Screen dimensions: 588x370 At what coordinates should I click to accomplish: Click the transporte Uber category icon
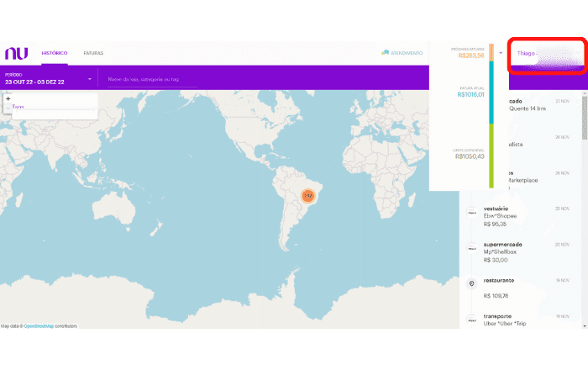(472, 319)
